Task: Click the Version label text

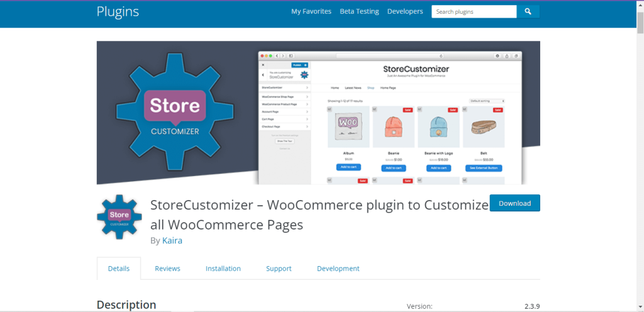Action: pyautogui.click(x=419, y=306)
